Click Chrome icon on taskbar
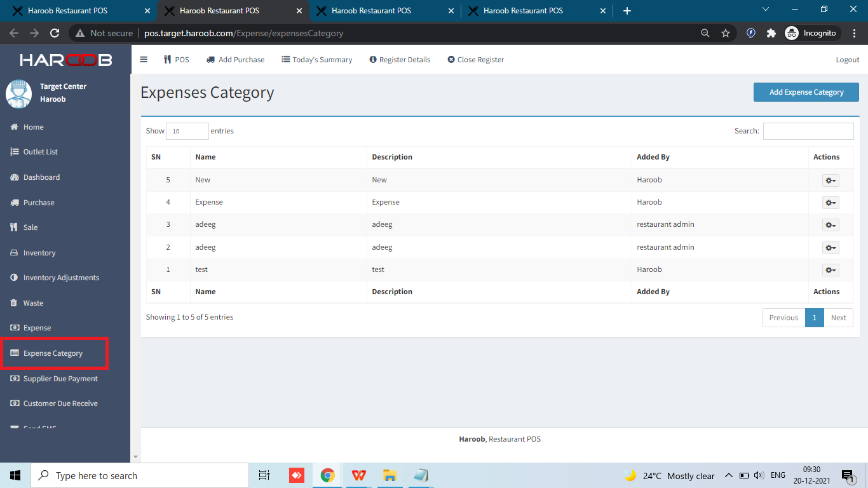The image size is (868, 488). click(x=328, y=475)
